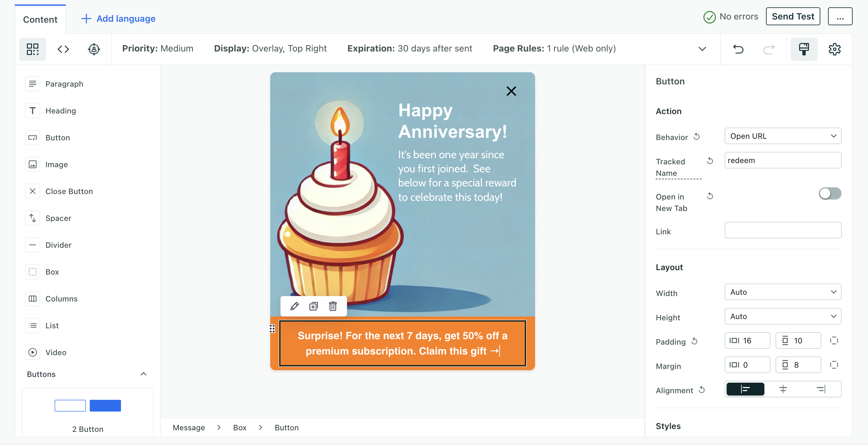Click the duplicate button icon on canvas

(x=313, y=306)
